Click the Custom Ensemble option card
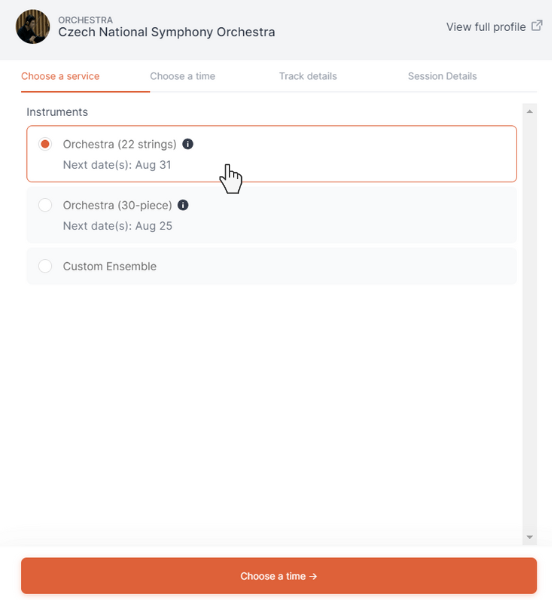552x602 pixels. click(x=271, y=266)
